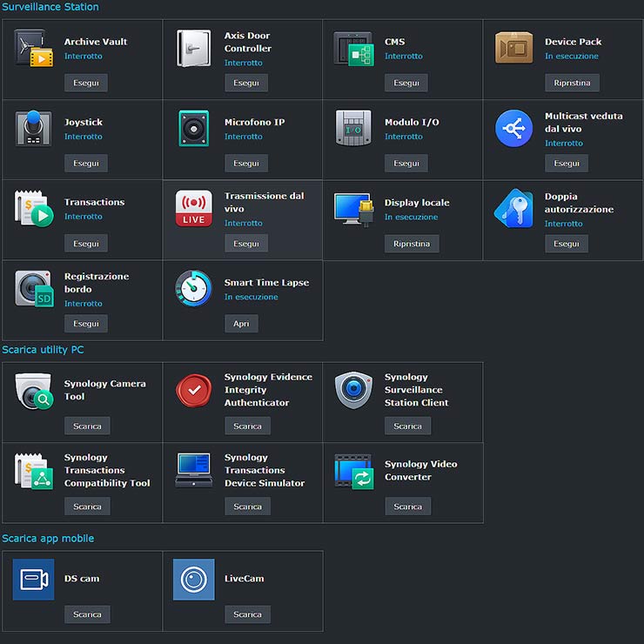Click the Joystick icon
644x644 pixels.
pos(33,129)
